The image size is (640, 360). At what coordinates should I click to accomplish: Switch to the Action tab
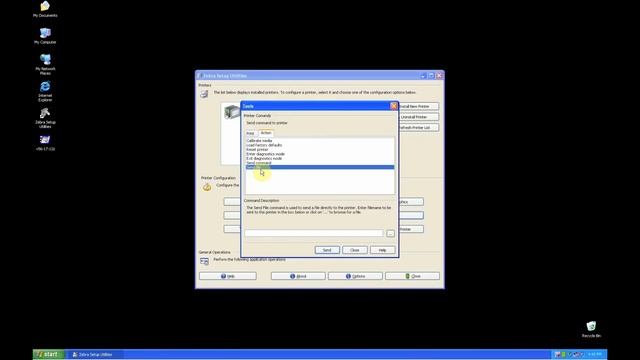[x=266, y=133]
